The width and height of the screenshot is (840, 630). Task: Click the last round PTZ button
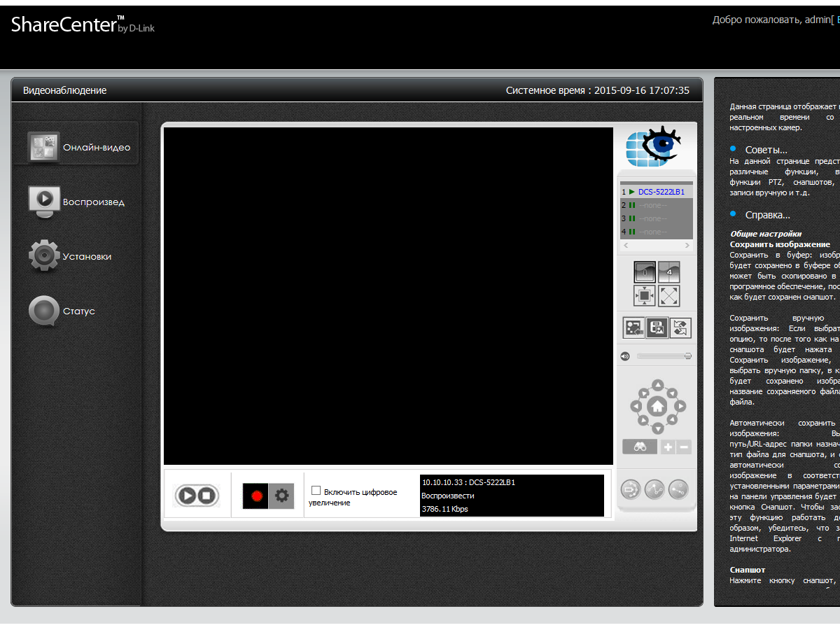click(x=678, y=489)
